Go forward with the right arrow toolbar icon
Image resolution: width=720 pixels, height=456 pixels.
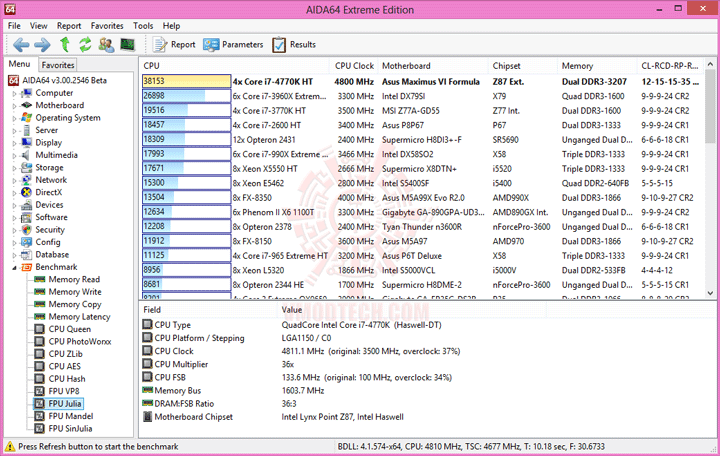pos(42,45)
